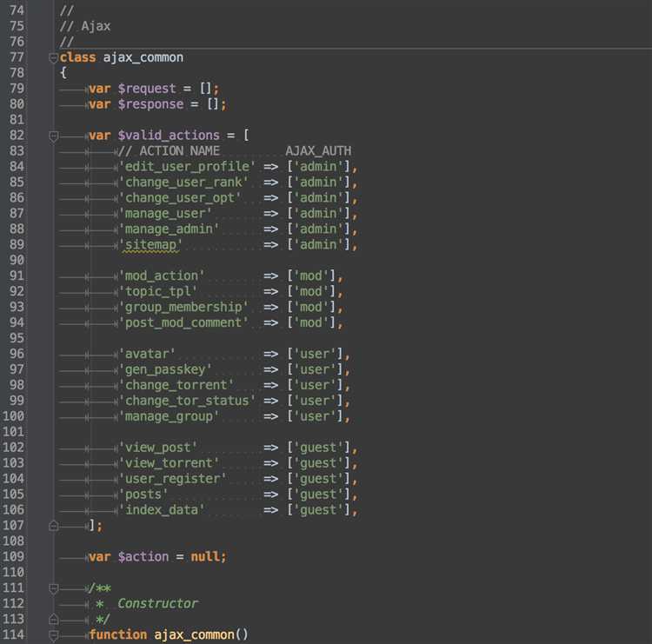Toggle fold marker at doc comment end

pos(53,620)
